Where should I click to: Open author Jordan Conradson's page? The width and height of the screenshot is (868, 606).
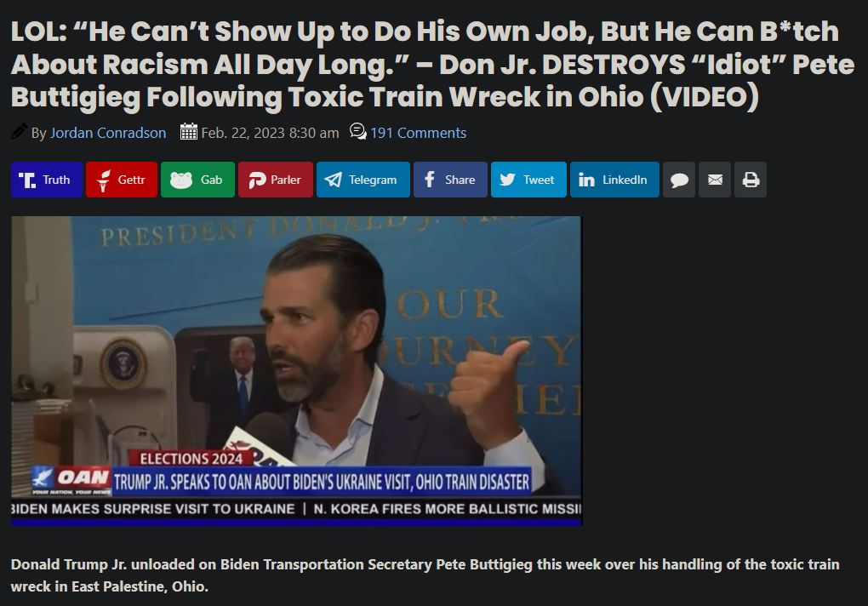[x=108, y=133]
